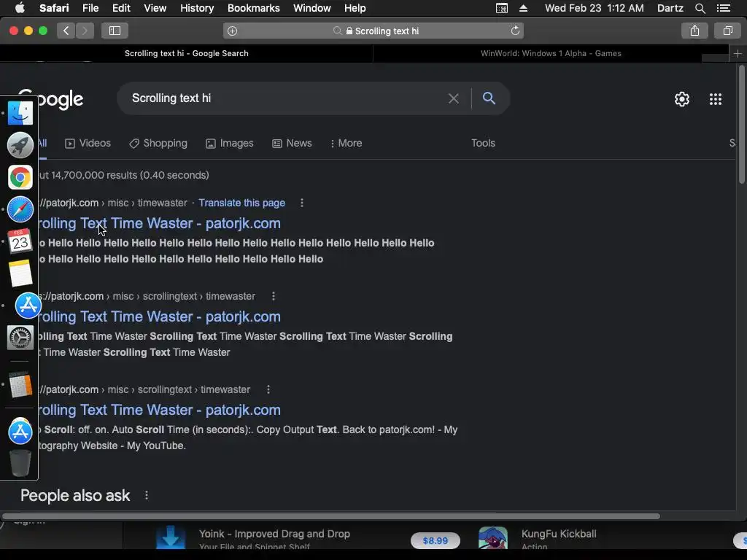
Task: Open the Bookmarks menu
Action: pyautogui.click(x=253, y=8)
